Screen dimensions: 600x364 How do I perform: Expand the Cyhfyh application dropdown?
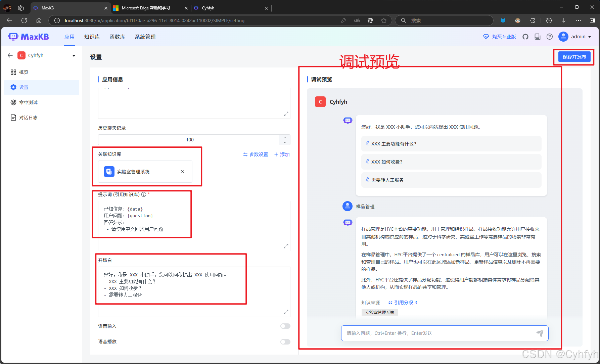[x=74, y=55]
